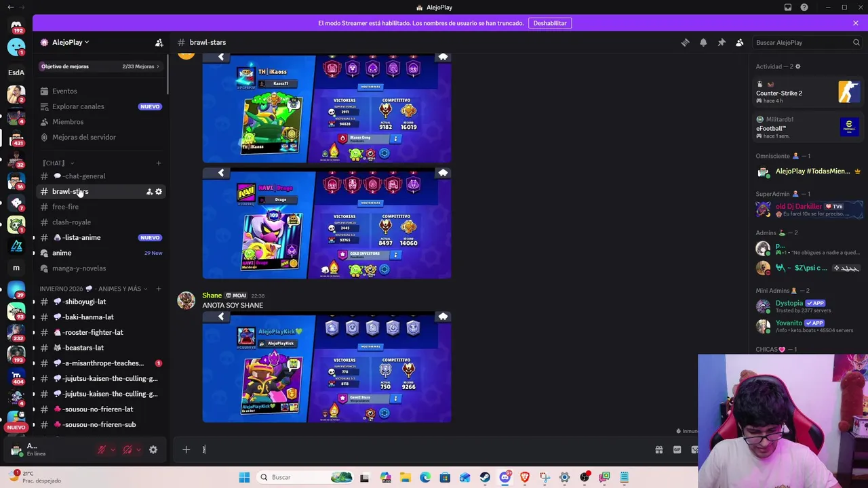Image resolution: width=868 pixels, height=488 pixels.
Task: Open the gift icon in message bar
Action: click(x=659, y=449)
